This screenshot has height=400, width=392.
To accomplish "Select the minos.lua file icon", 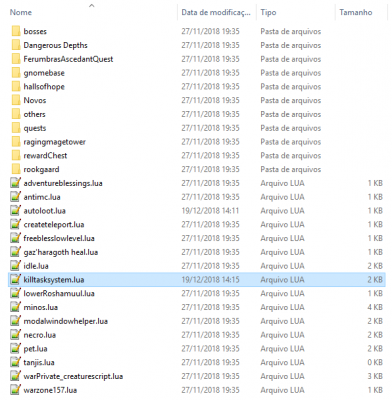I will tap(15, 307).
